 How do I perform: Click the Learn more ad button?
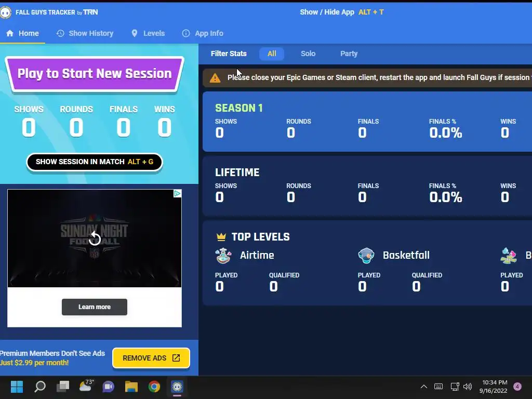tap(95, 307)
